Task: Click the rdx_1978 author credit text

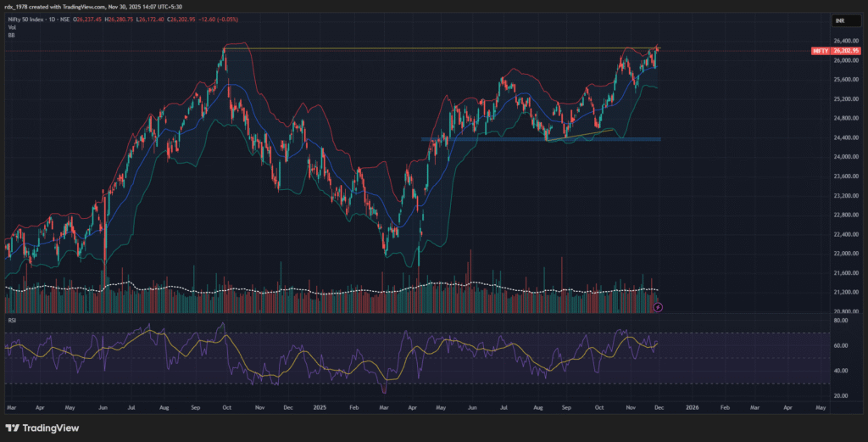Action: pos(19,7)
